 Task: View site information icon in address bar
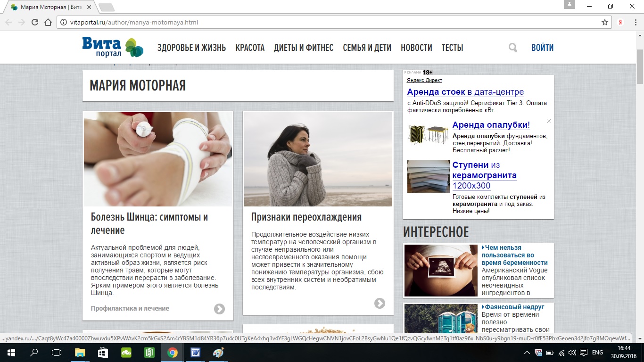(x=63, y=22)
